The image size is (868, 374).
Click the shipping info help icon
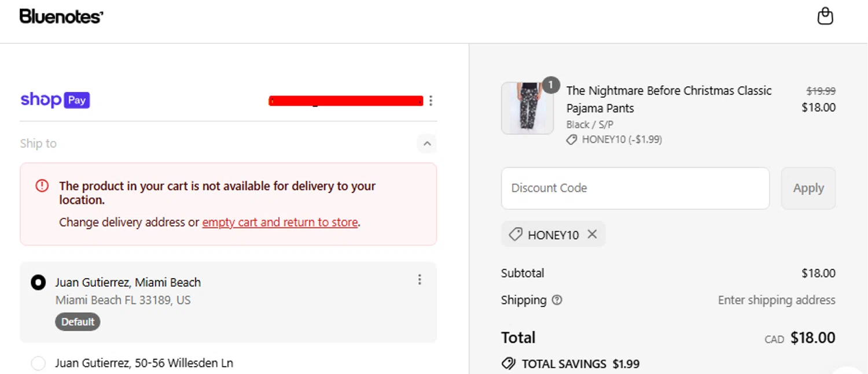click(x=557, y=300)
